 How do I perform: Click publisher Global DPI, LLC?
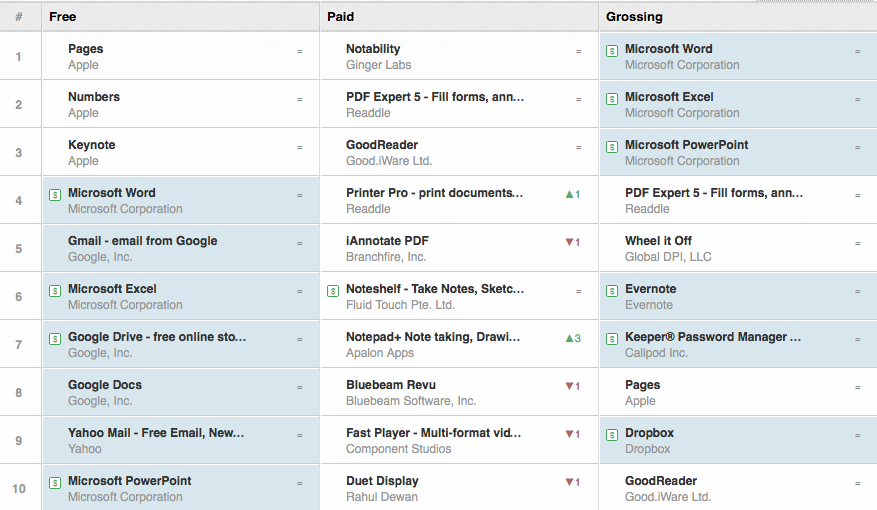coord(668,257)
